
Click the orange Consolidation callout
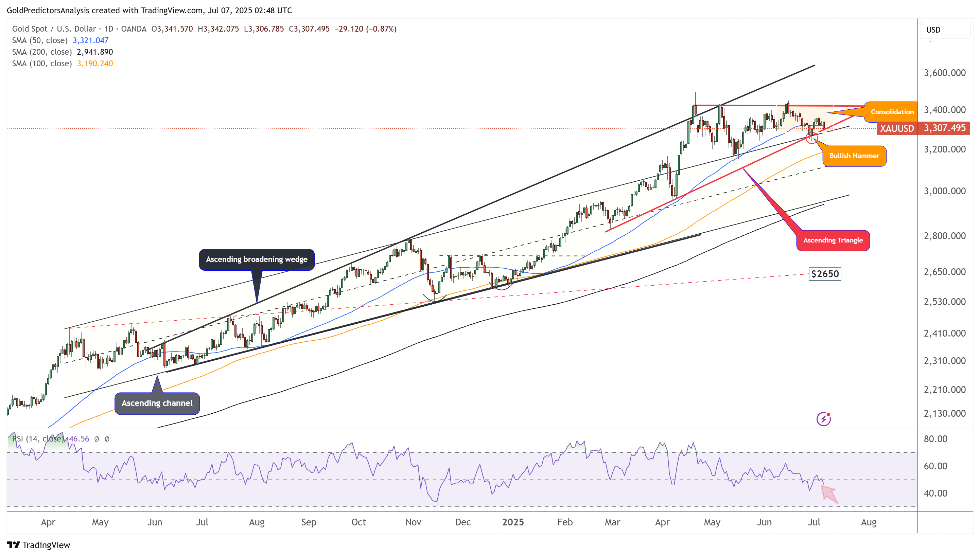892,112
